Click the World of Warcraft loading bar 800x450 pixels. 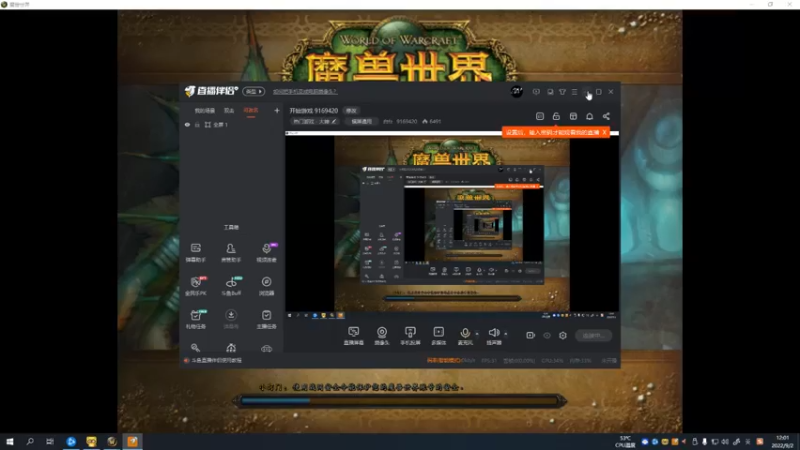[399, 401]
